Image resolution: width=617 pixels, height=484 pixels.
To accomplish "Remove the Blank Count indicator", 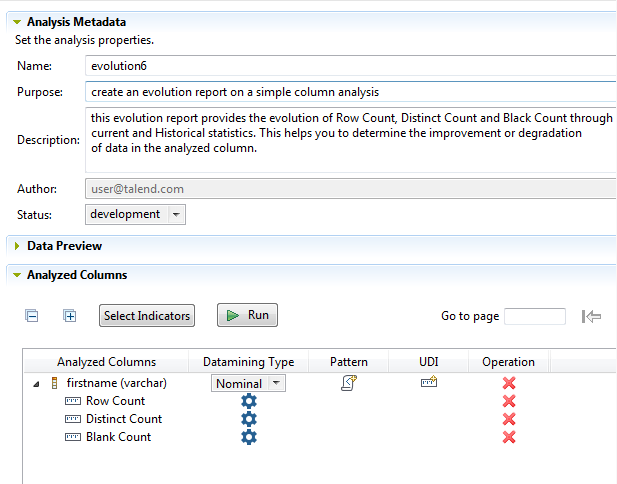I will [508, 437].
